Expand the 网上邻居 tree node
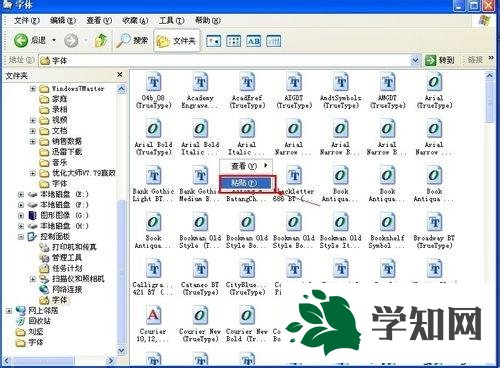Screen dimensions: 500x368 tap(9, 311)
